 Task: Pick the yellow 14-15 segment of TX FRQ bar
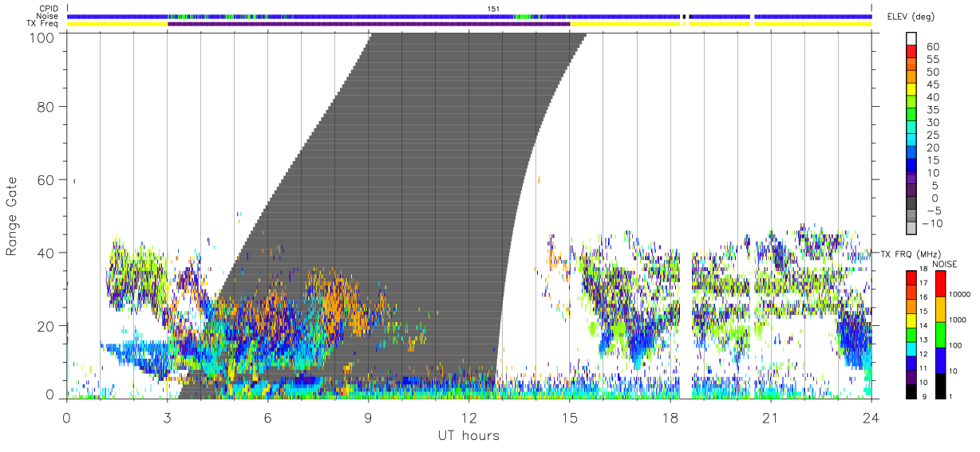[x=910, y=320]
